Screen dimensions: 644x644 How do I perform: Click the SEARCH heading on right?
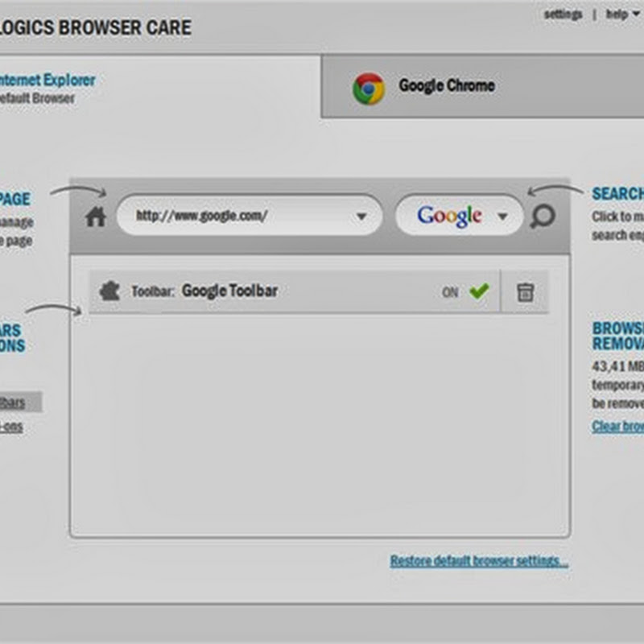tap(617, 194)
